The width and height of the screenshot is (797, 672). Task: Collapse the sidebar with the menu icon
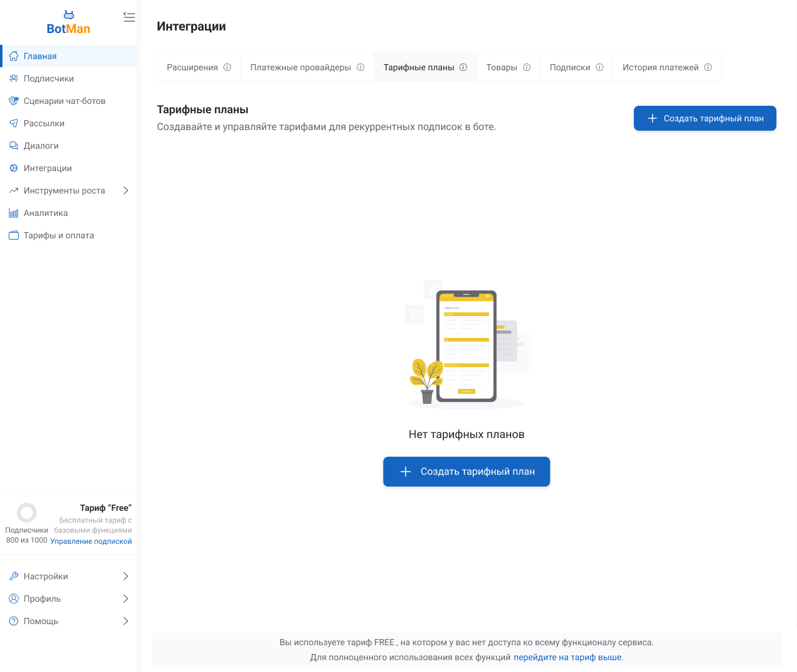tap(129, 17)
